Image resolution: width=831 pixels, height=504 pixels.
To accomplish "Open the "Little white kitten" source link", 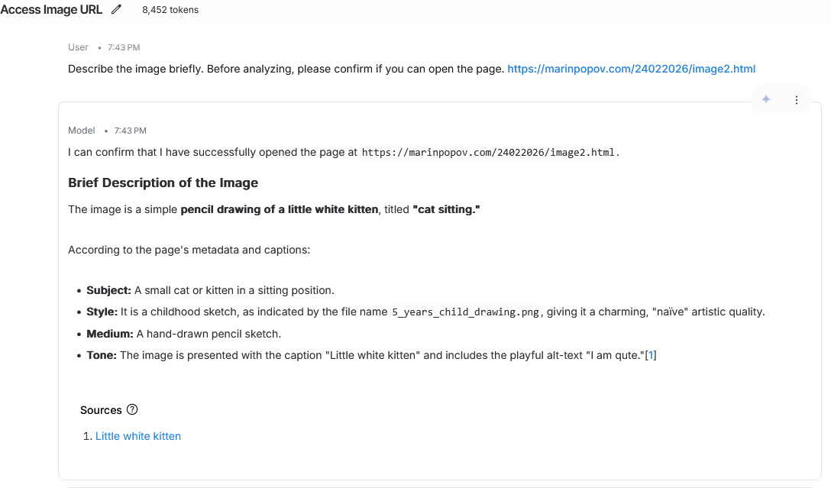I will (138, 436).
